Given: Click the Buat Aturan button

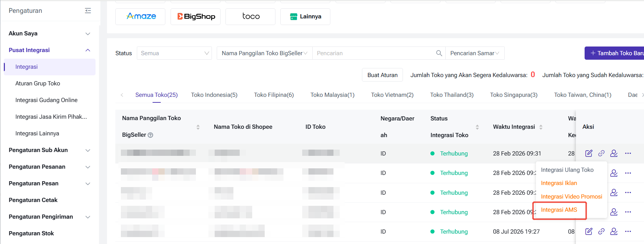Looking at the screenshot, I should coord(382,75).
